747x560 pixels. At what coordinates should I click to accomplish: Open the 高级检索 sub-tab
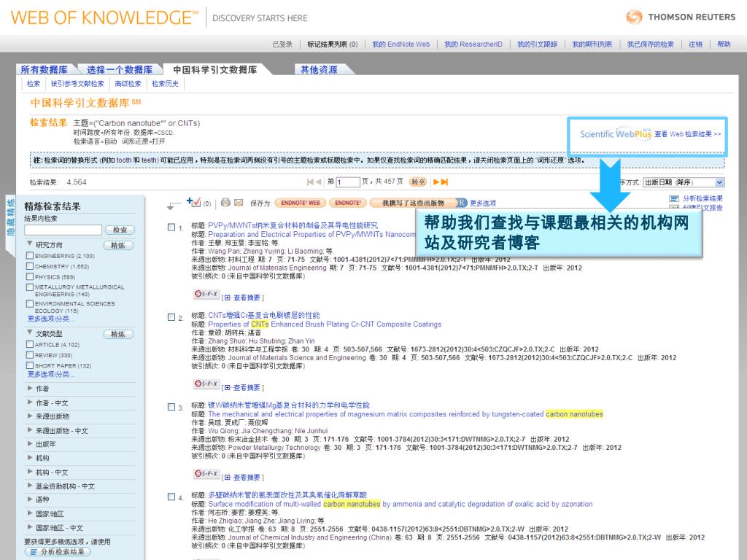[128, 84]
